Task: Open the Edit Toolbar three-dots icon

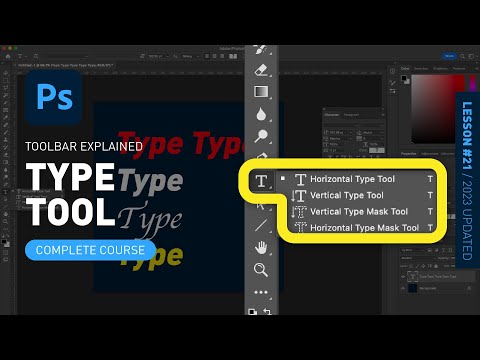Action: click(261, 292)
